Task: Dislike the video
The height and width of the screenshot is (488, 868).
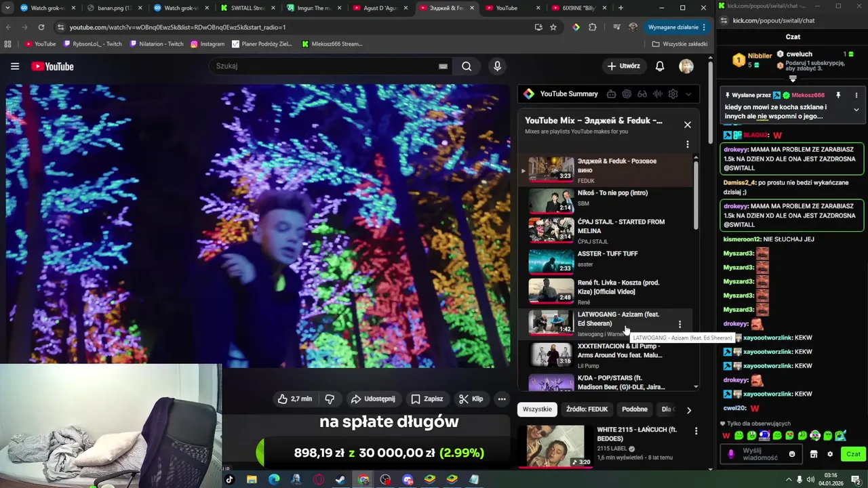Action: tap(330, 399)
